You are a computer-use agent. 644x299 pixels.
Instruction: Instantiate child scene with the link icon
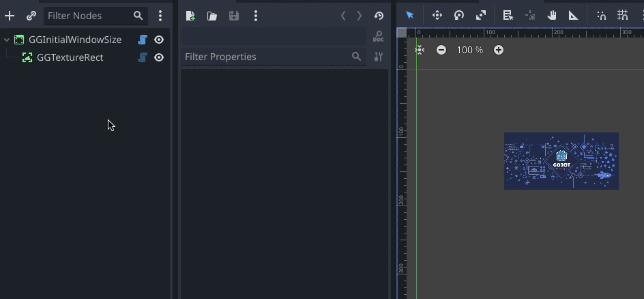point(31,16)
